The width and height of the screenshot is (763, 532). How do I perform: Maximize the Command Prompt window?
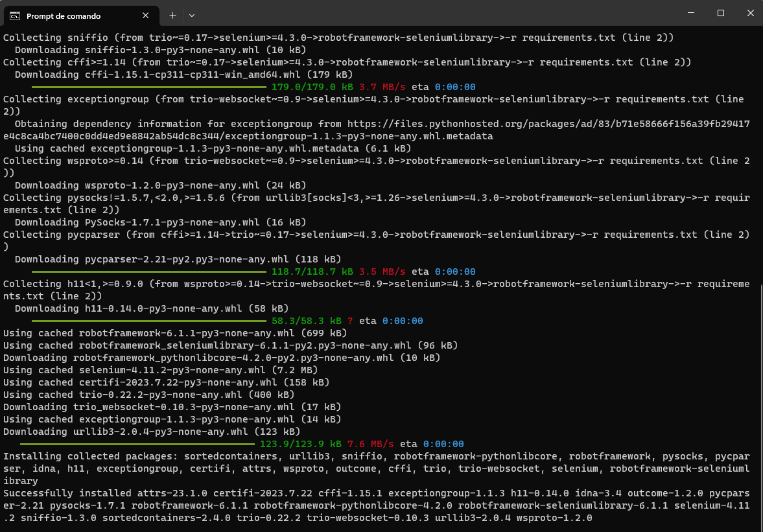coord(721,13)
